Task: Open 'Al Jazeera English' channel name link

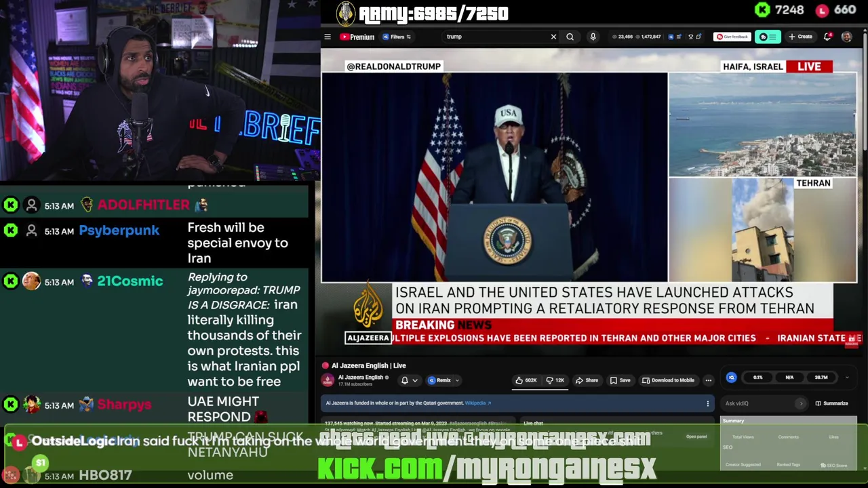Action: pos(361,378)
